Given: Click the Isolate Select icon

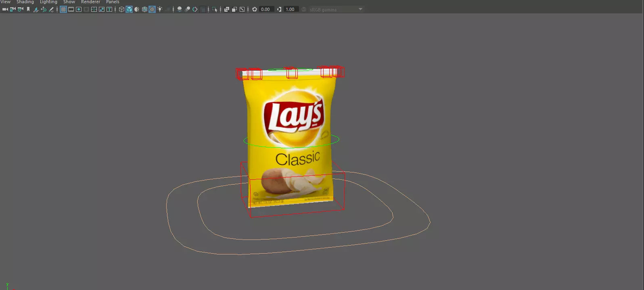Looking at the screenshot, I should click(215, 9).
